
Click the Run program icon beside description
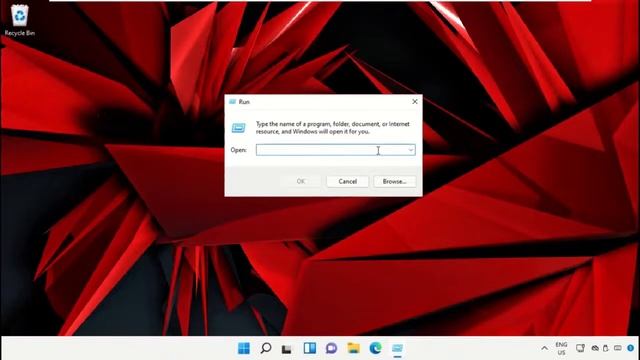[239, 128]
